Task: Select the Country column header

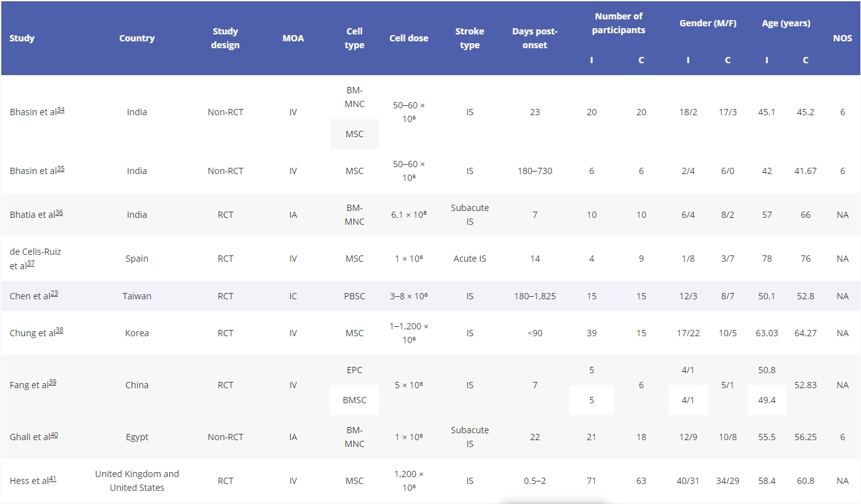Action: [137, 38]
